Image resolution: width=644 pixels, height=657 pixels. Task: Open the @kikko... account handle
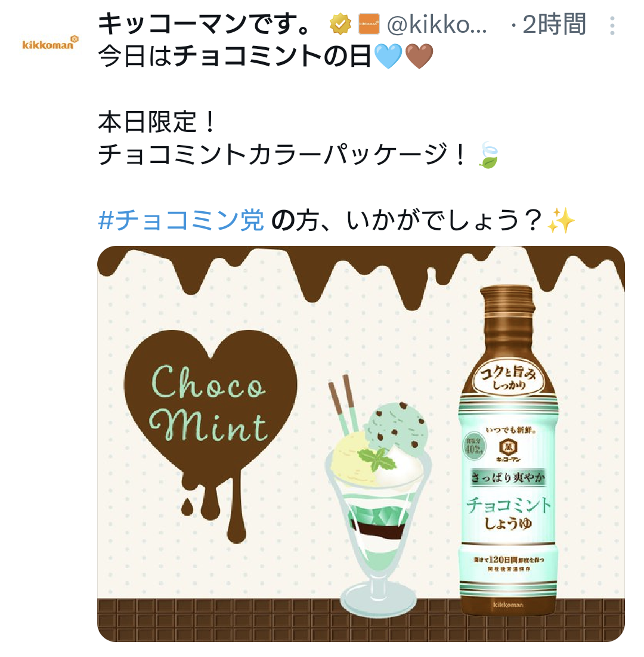pyautogui.click(x=436, y=24)
